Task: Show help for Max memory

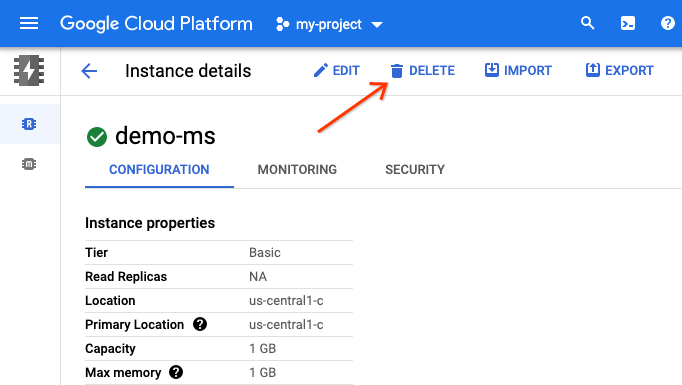Action: click(x=176, y=372)
